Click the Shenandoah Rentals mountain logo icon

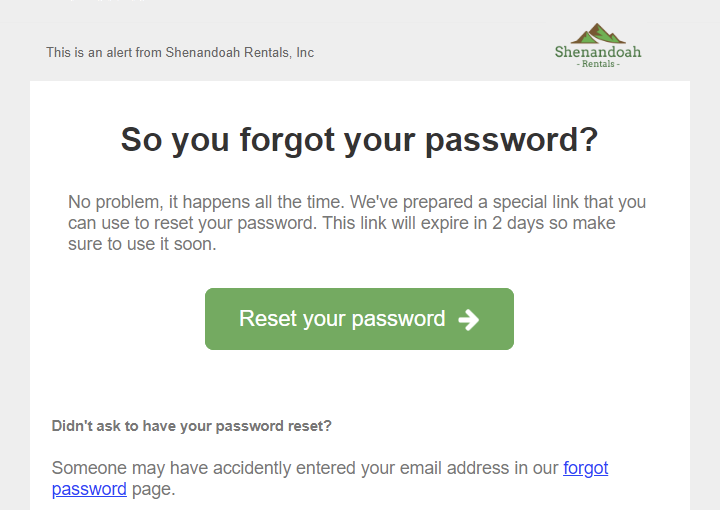[598, 33]
